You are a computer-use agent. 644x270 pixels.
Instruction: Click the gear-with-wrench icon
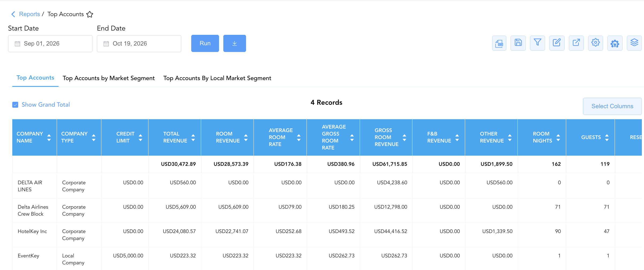click(615, 43)
